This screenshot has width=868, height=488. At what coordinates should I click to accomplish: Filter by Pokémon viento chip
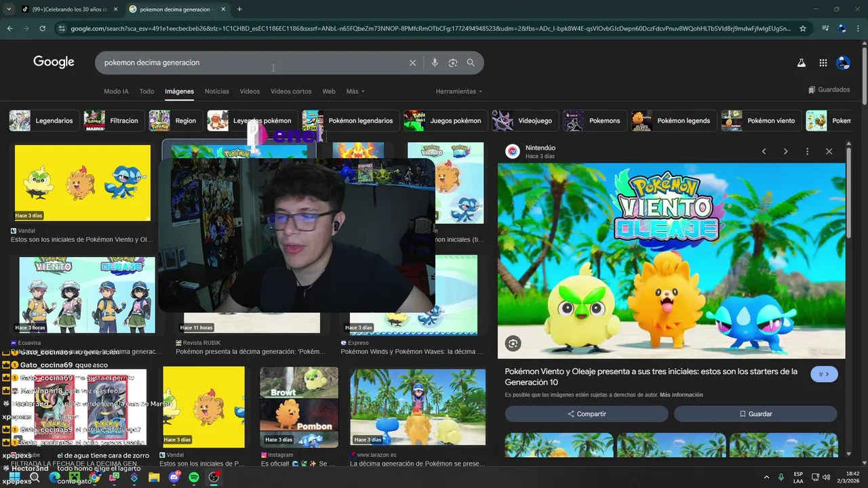(761, 121)
